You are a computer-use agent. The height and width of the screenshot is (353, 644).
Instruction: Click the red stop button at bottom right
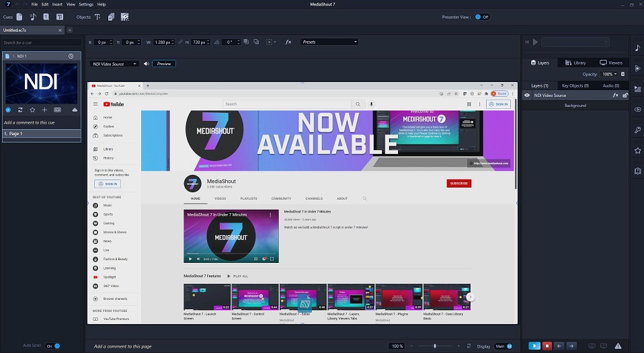point(547,346)
